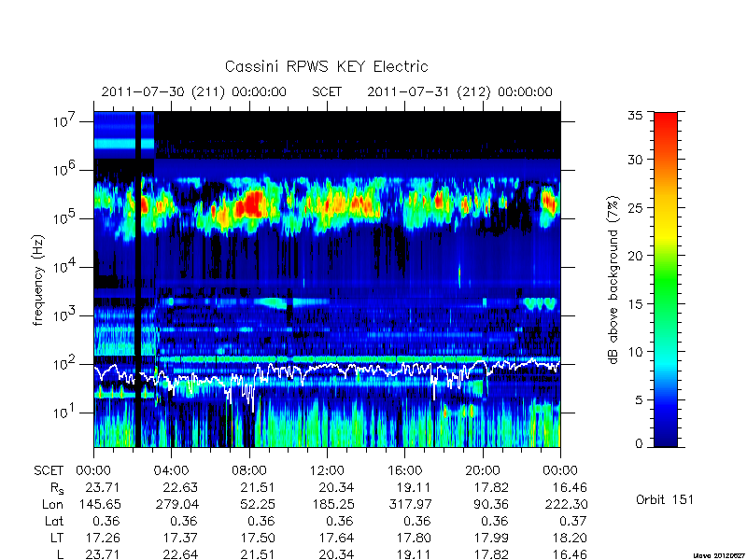Click the Rs value 22.63
The width and height of the screenshot is (747, 560).
[180, 488]
